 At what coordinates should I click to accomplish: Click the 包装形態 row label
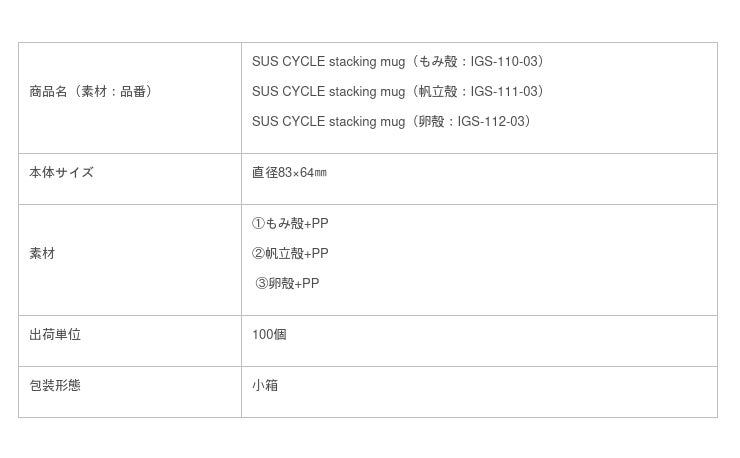(56, 386)
